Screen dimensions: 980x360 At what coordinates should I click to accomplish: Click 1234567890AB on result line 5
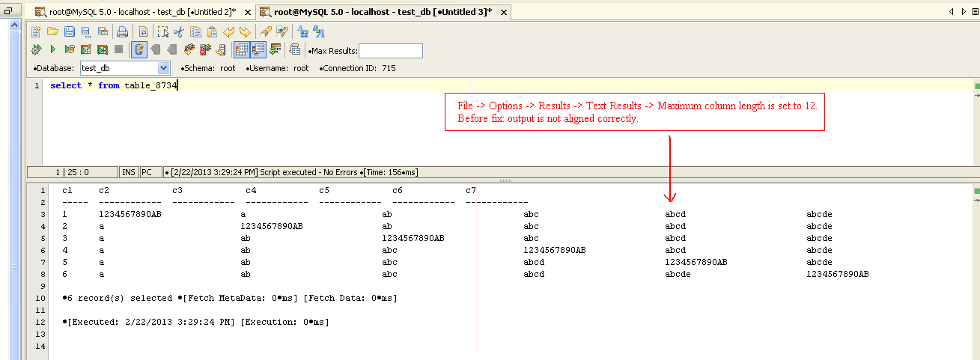pyautogui.click(x=413, y=238)
